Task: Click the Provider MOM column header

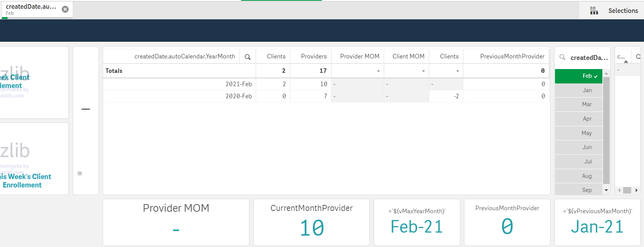Action: (359, 57)
